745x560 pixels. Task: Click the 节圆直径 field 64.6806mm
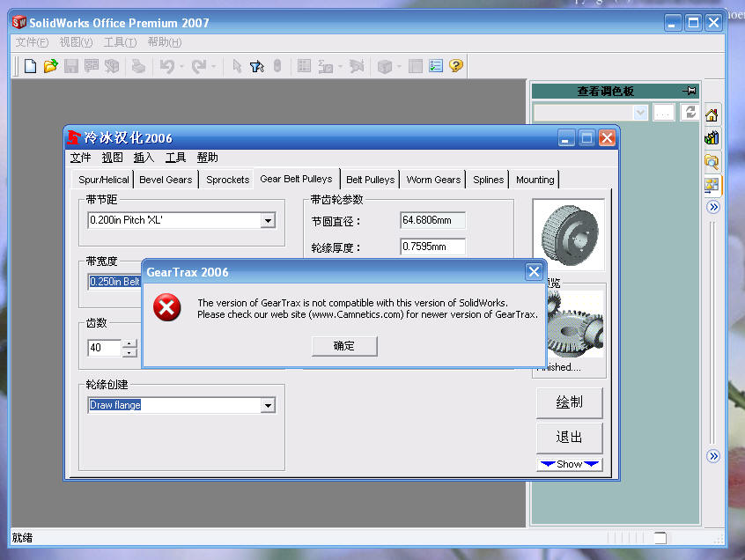point(432,220)
